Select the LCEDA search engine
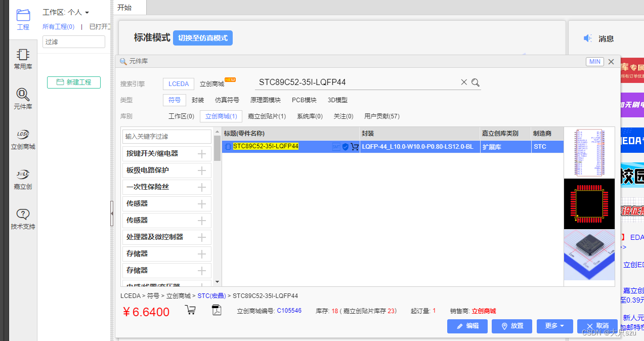 (x=179, y=84)
